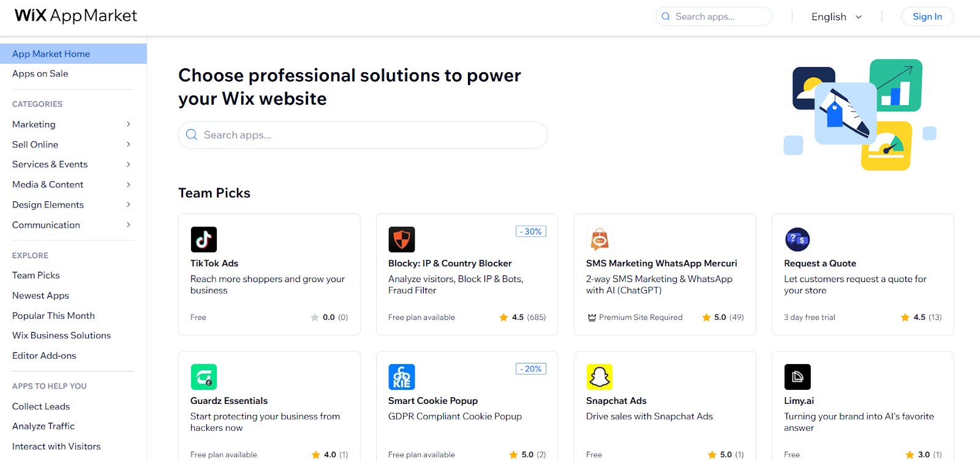Click the Team Picks section heading
Image resolution: width=980 pixels, height=462 pixels.
pos(214,193)
